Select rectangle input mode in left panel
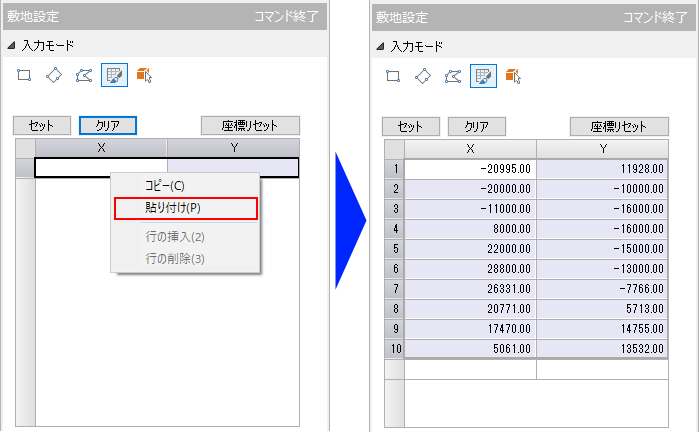 click(25, 75)
